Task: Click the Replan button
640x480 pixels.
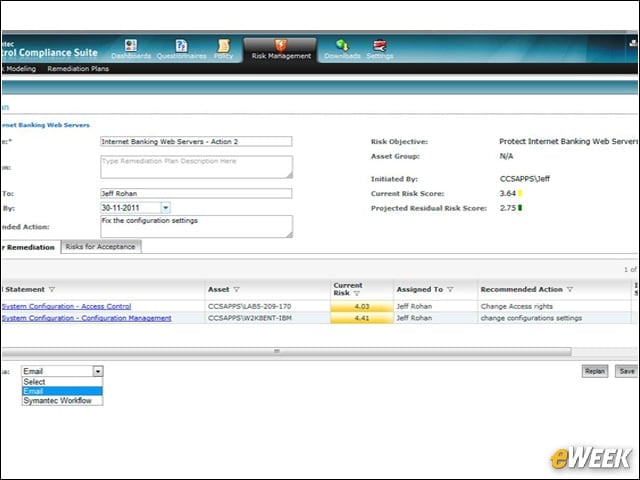Action: pyautogui.click(x=595, y=371)
